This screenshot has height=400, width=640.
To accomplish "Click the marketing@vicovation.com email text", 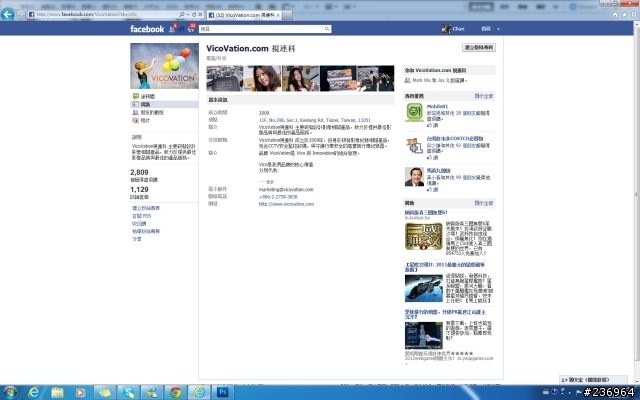I will [286, 189].
